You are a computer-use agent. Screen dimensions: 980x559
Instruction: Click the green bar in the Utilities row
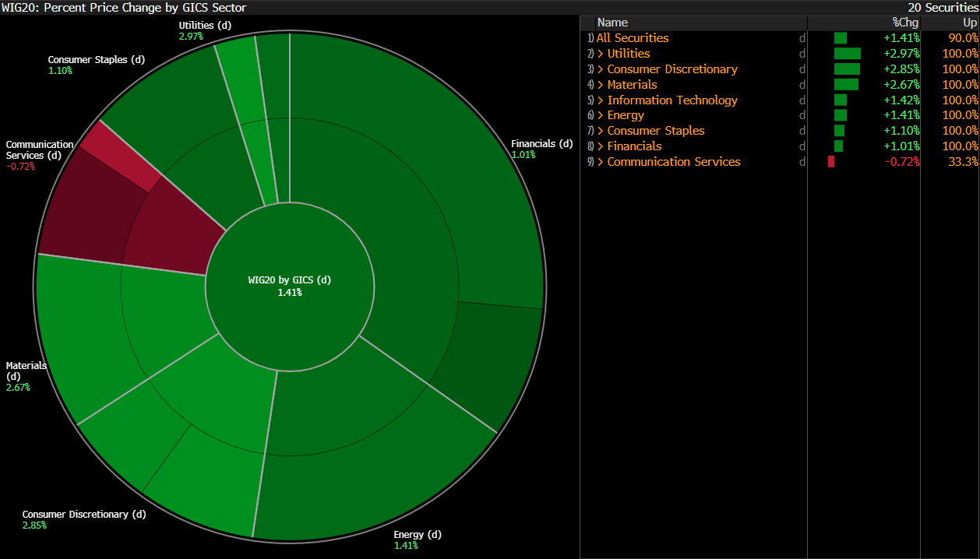click(x=847, y=54)
